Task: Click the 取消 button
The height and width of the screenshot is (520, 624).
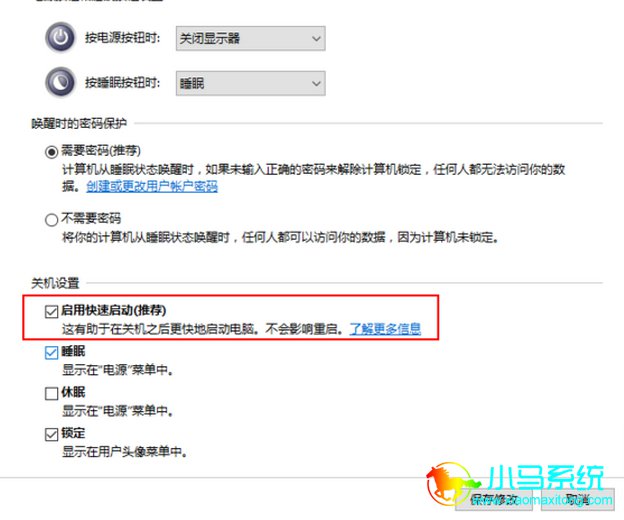Action: point(578,499)
